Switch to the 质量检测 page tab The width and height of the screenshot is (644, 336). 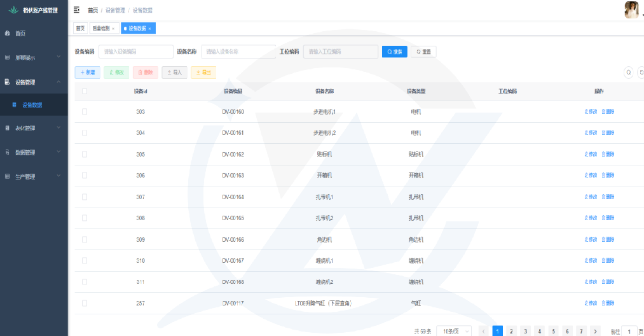[x=100, y=29]
